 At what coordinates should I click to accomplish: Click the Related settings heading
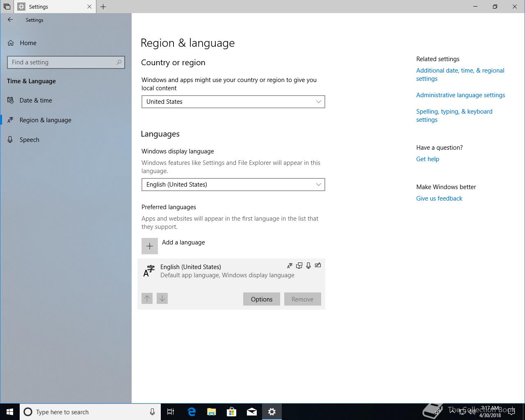(x=438, y=59)
